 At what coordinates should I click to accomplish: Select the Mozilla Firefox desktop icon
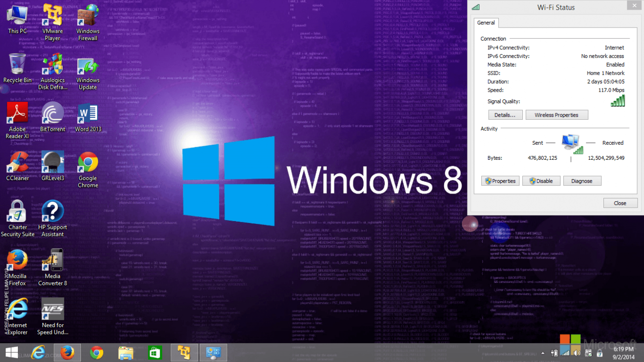(17, 267)
